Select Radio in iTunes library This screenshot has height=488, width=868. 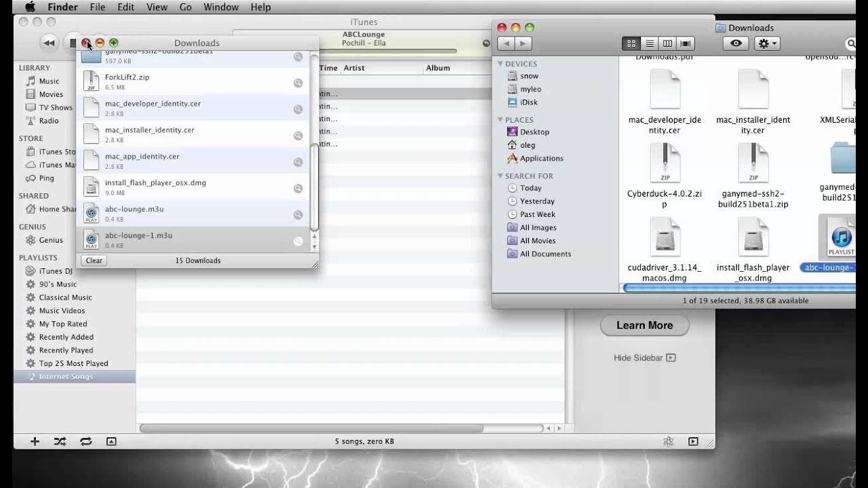click(49, 121)
